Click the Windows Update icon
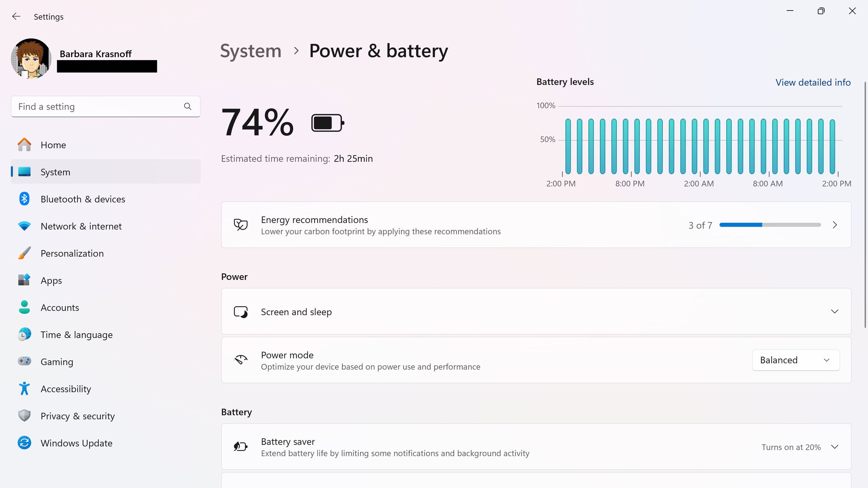 [x=24, y=442]
